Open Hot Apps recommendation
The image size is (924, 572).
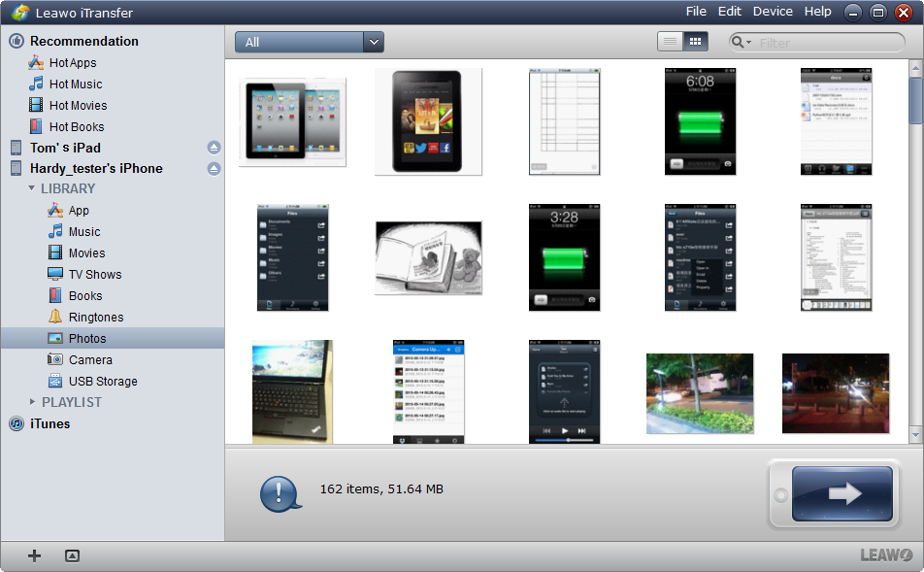pyautogui.click(x=73, y=62)
